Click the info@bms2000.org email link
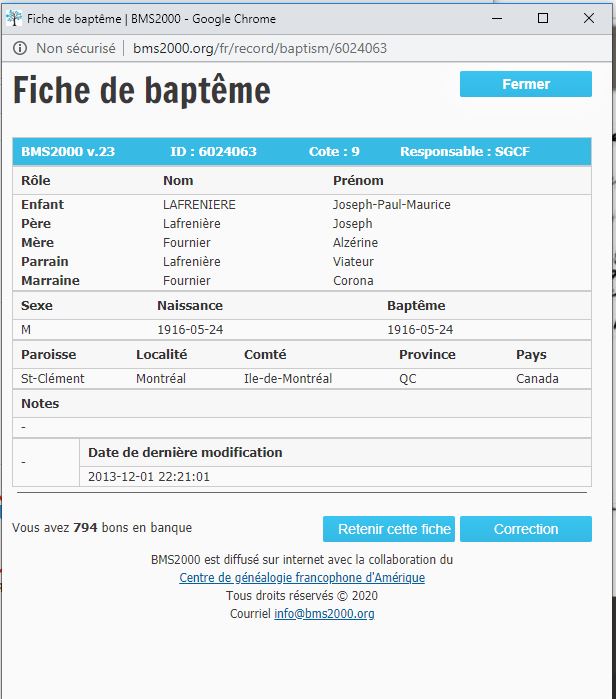 324,614
